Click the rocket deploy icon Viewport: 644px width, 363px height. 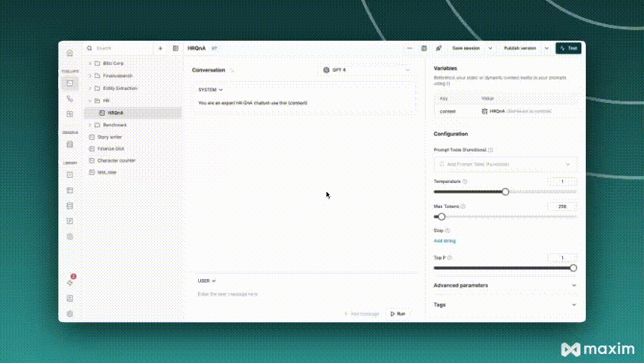click(438, 48)
